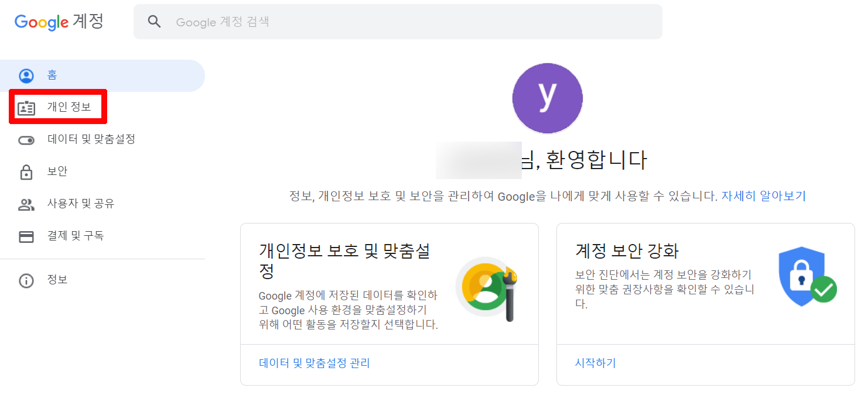
Task: Click the Google 계정 logo
Action: (x=59, y=22)
